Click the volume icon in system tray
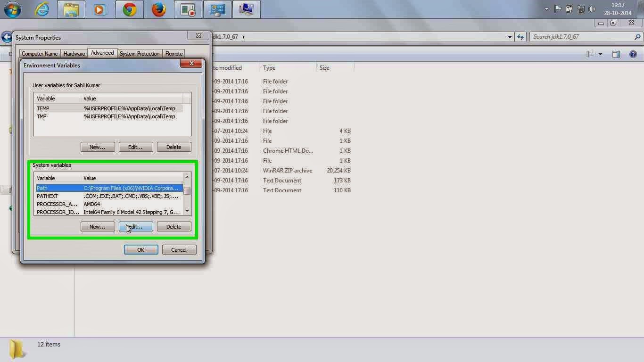This screenshot has height=362, width=644. [x=592, y=8]
